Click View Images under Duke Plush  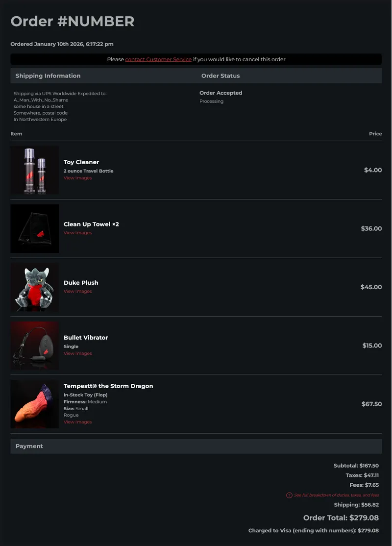[x=77, y=291]
